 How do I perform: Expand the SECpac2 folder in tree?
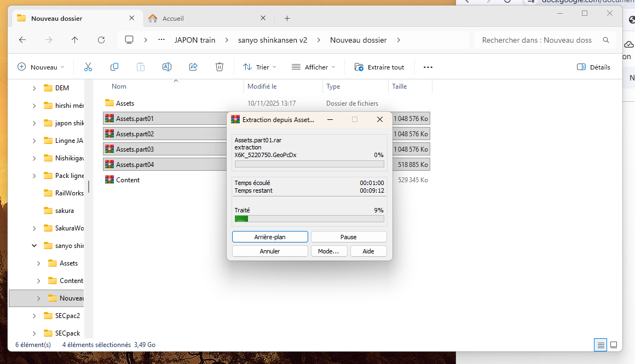34,316
